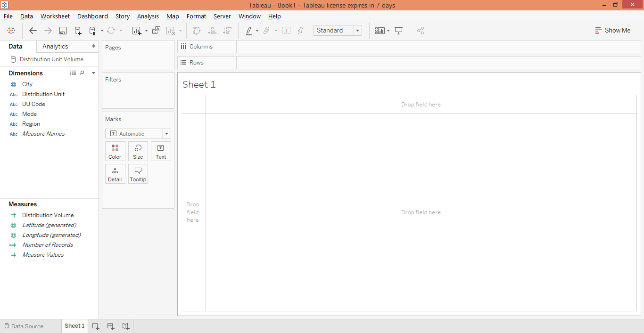Open the Dimensions pane dropdown arrow

(x=93, y=73)
